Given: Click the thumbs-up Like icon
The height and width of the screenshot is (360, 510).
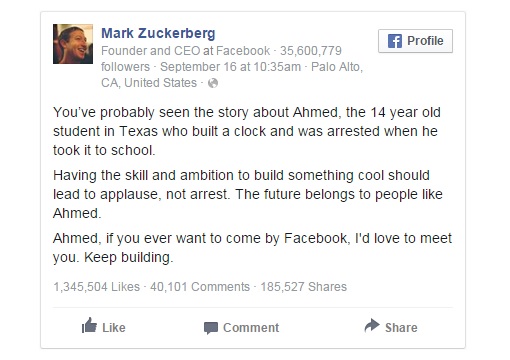Looking at the screenshot, I should (89, 326).
